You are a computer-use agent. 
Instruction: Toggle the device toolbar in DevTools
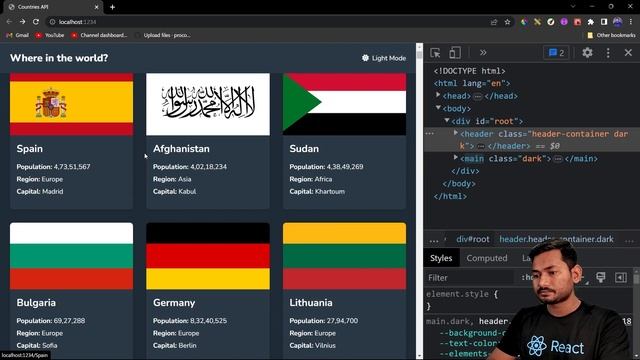click(x=455, y=53)
